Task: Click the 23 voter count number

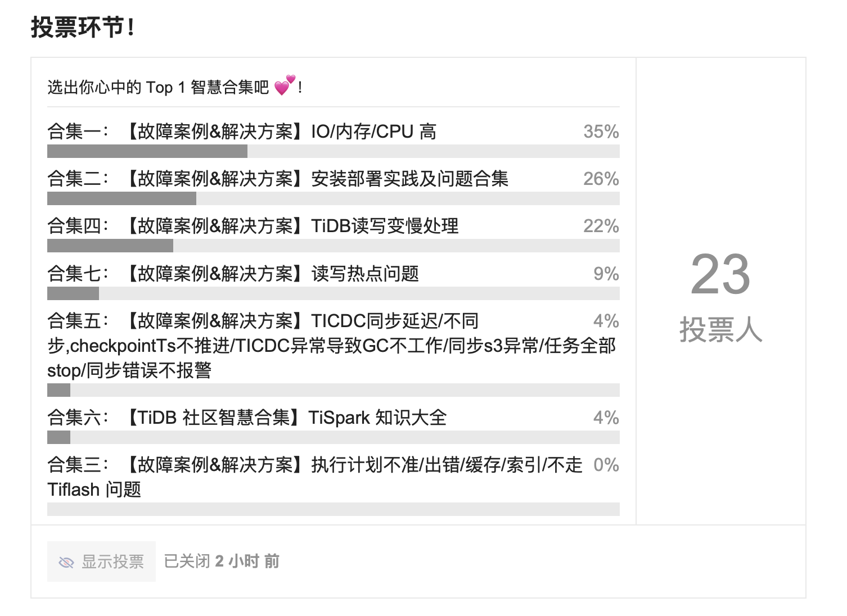Action: [x=720, y=274]
